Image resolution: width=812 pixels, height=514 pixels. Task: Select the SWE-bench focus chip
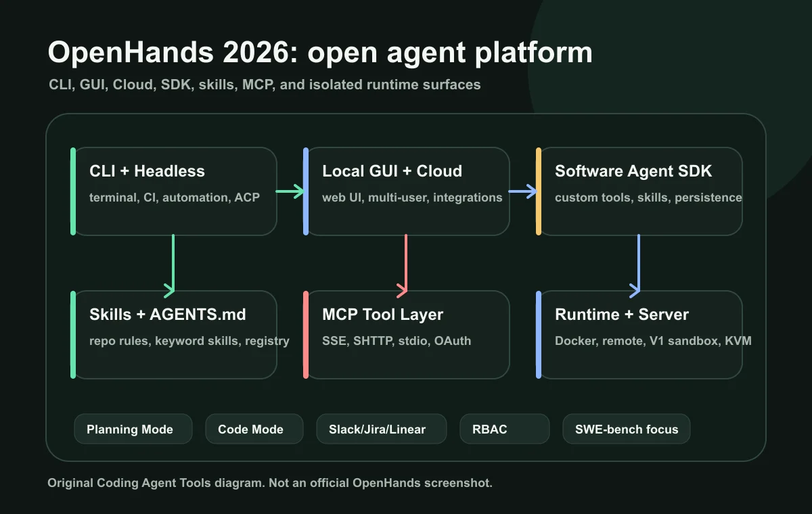627,429
